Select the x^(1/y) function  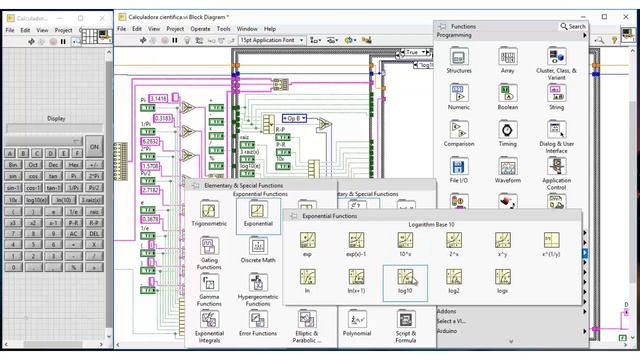pyautogui.click(x=551, y=244)
